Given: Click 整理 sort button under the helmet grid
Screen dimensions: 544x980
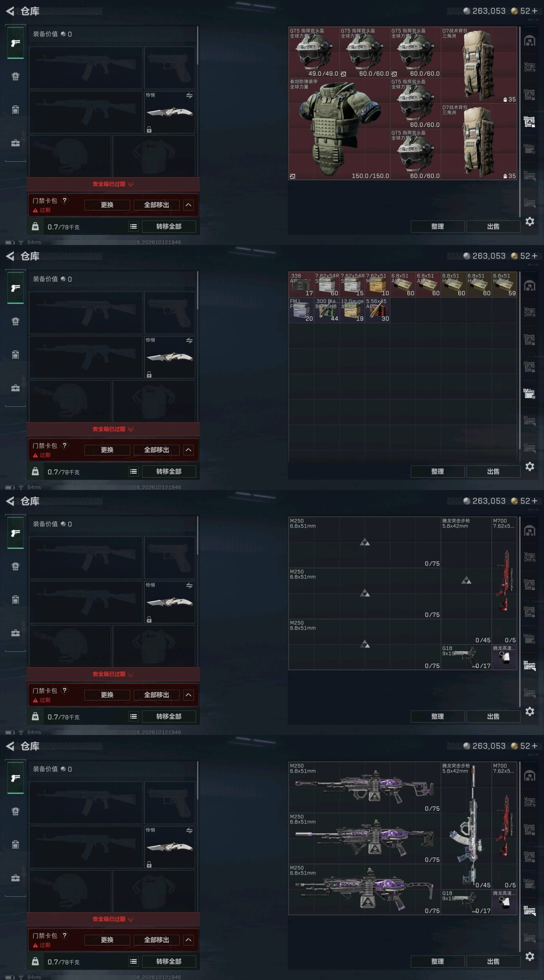Looking at the screenshot, I should 438,226.
